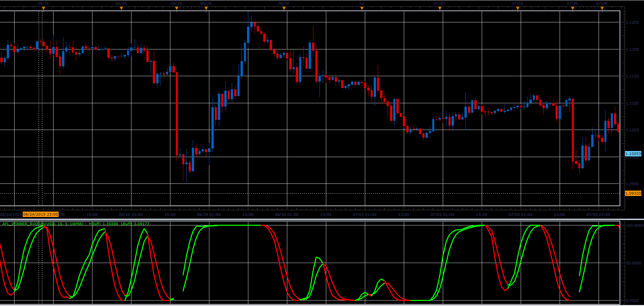This screenshot has width=644, height=306.
Task: Click the 06/30 day marker triangle
Action: point(284,8)
